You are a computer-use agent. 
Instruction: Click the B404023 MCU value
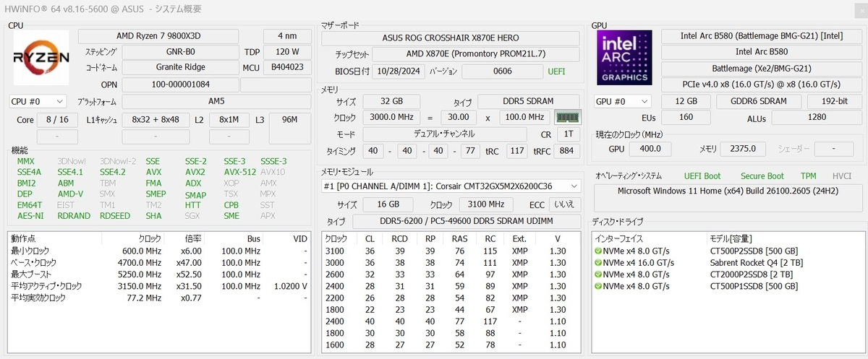pos(288,67)
